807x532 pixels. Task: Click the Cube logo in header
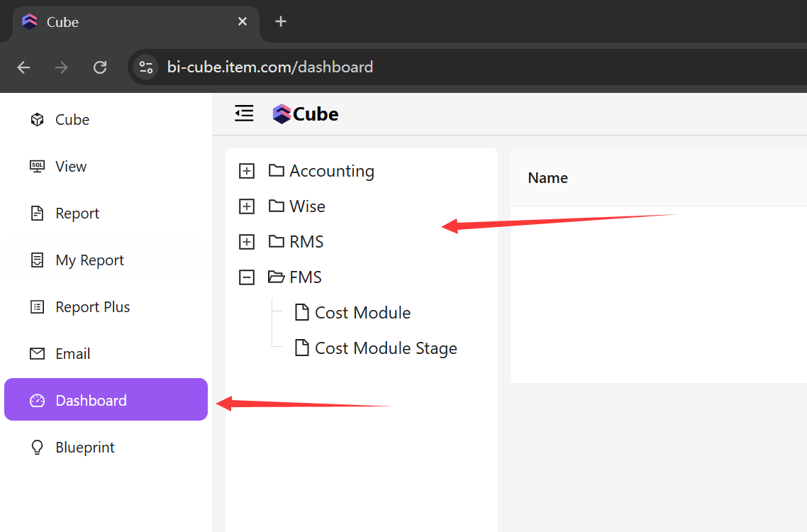[306, 114]
